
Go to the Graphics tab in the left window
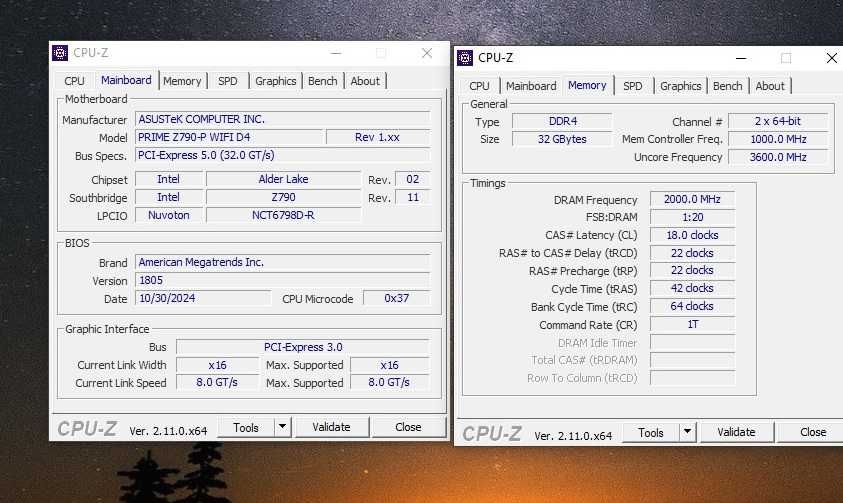pos(275,81)
